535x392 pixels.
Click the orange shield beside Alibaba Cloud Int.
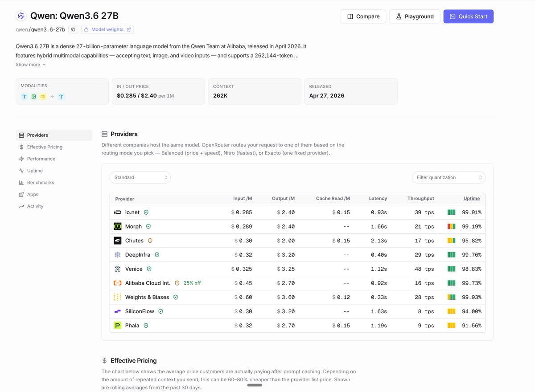177,283
